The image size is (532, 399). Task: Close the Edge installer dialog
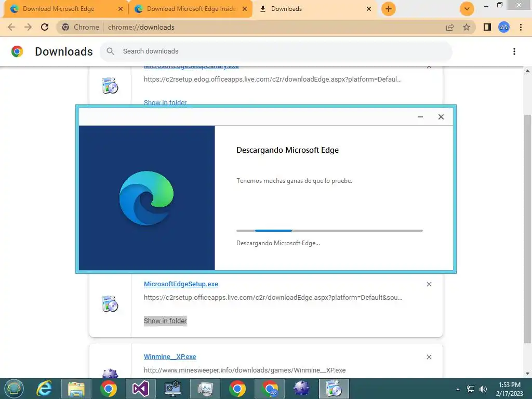pyautogui.click(x=441, y=117)
